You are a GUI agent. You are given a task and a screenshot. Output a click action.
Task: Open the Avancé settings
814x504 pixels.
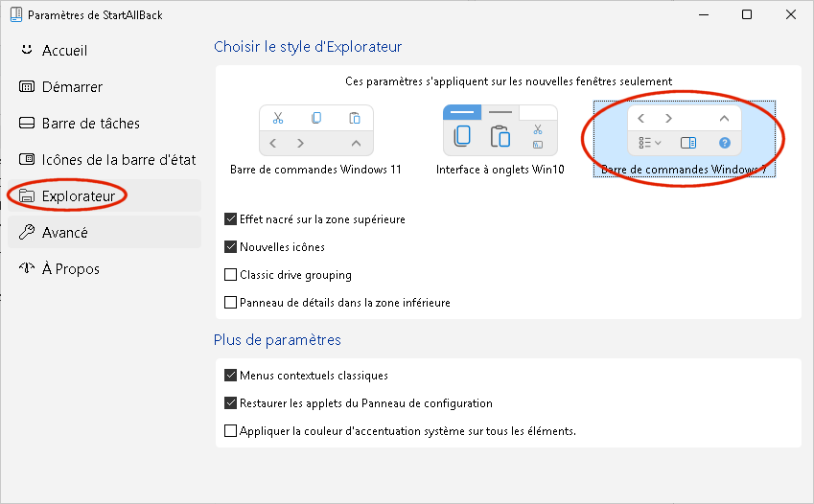(x=104, y=232)
